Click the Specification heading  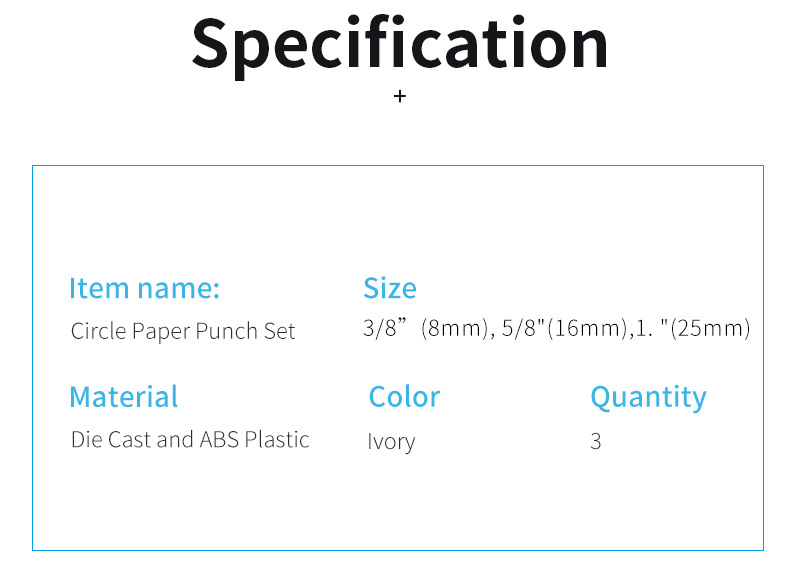(400, 45)
